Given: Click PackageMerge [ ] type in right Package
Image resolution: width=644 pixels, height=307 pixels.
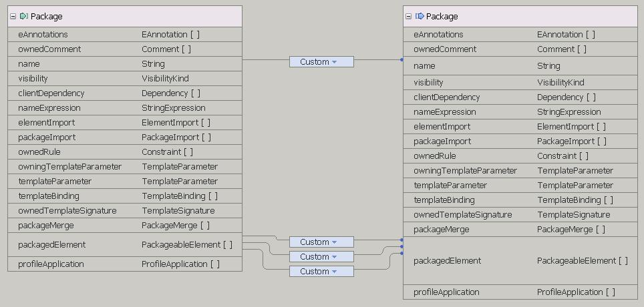Looking at the screenshot, I should (571, 230).
